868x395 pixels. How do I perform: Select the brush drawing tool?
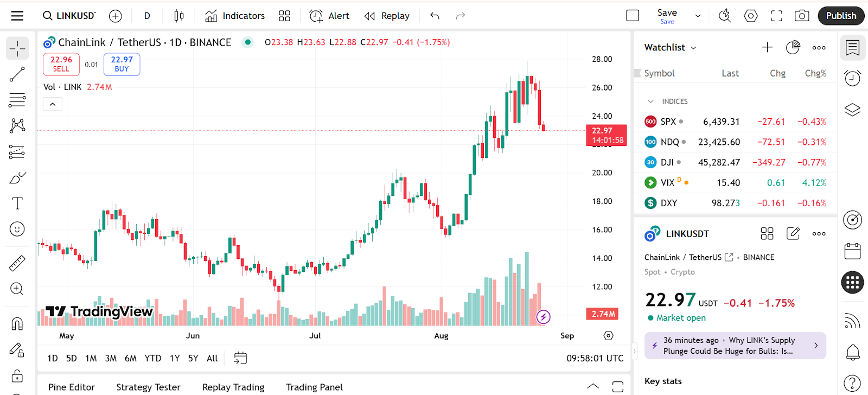pyautogui.click(x=17, y=177)
